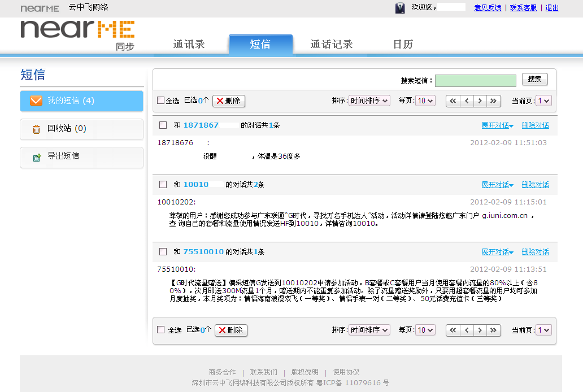This screenshot has width=583, height=392.
Task: Select 我的短信 (4) in the sidebar
Action: [x=81, y=101]
